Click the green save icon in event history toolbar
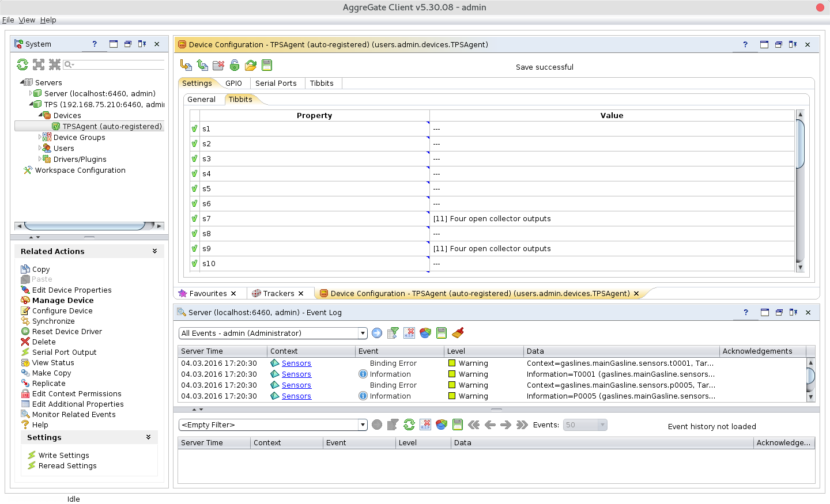Screen dimensions: 830x504 tap(458, 425)
